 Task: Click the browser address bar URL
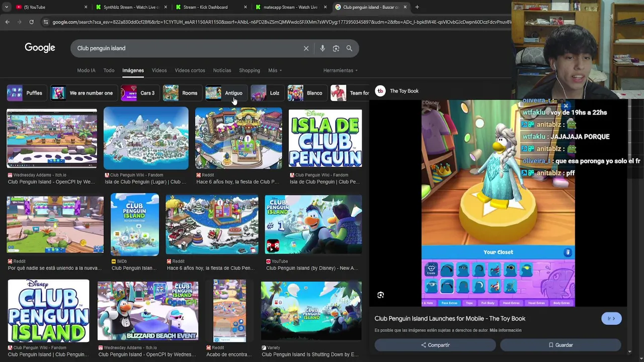point(281,22)
